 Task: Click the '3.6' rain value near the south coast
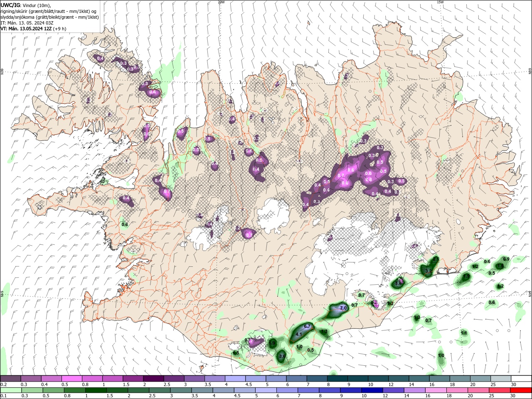282,356
